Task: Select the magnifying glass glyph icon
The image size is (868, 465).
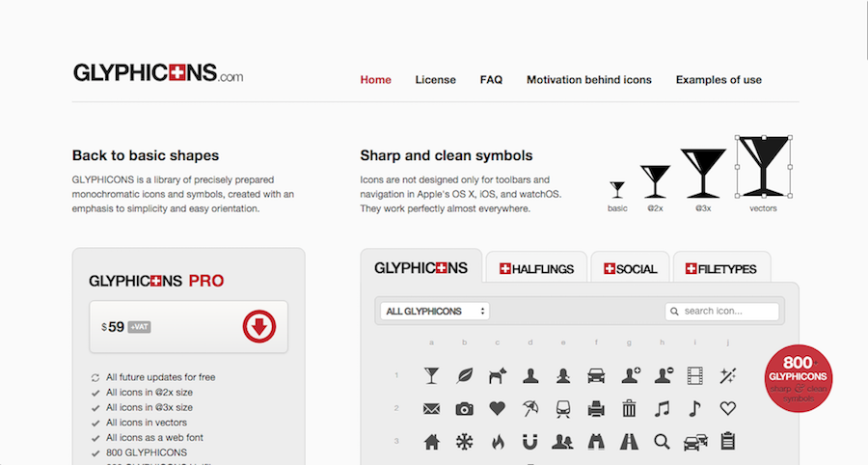Action: pos(662,442)
